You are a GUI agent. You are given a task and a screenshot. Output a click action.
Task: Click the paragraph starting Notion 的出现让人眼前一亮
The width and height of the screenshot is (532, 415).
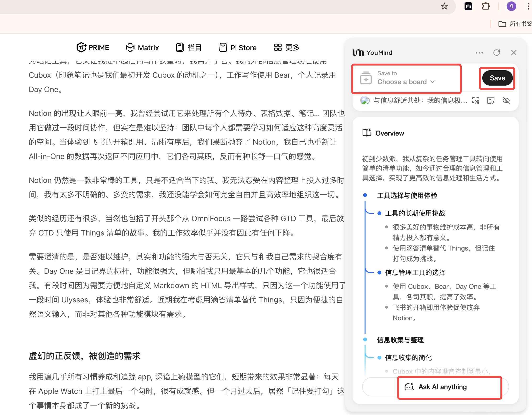[187, 135]
